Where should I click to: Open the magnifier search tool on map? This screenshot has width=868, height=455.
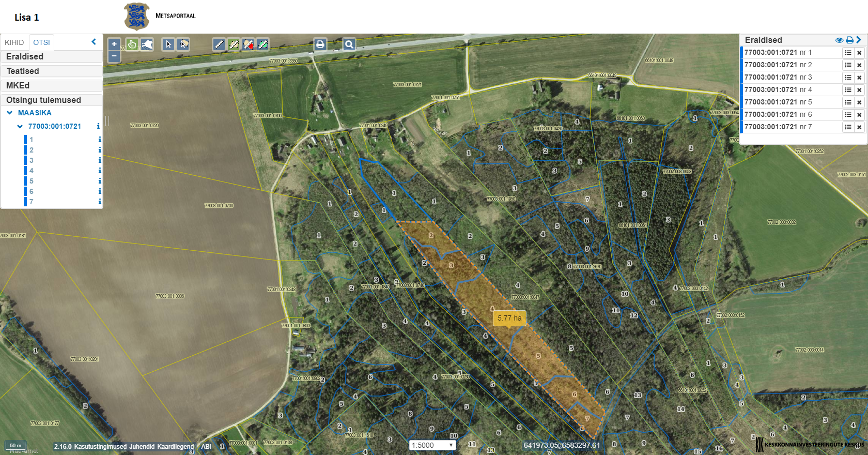point(349,44)
